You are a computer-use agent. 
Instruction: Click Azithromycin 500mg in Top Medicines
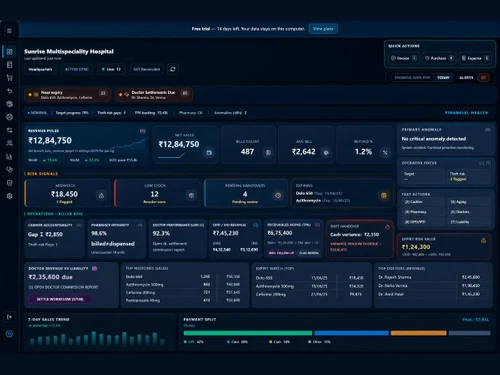(144, 285)
